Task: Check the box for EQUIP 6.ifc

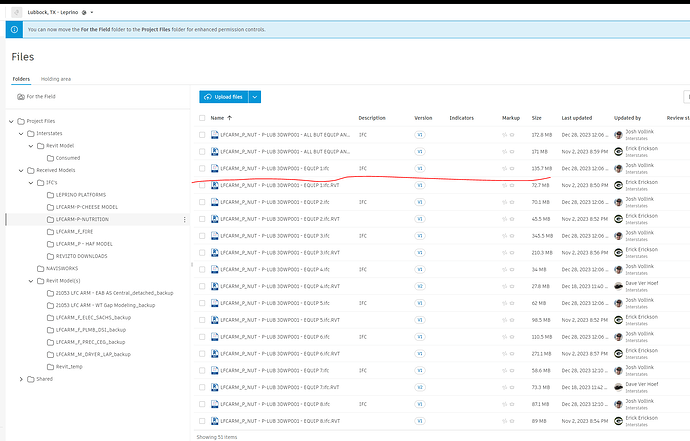Action: point(202,337)
